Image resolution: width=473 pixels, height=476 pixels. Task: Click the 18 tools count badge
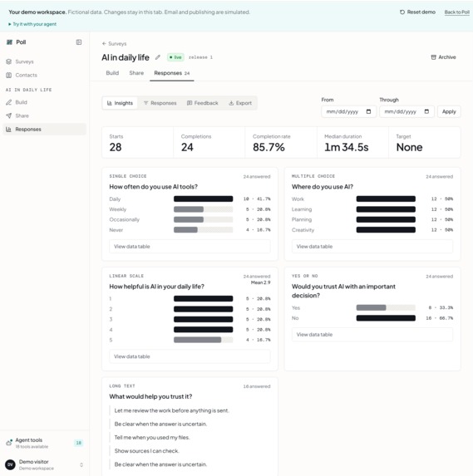(79, 443)
